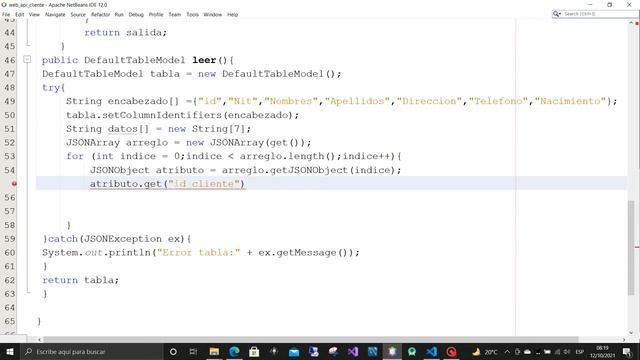Open the Windows notification center
The width and height of the screenshot is (640, 360).
(627, 351)
